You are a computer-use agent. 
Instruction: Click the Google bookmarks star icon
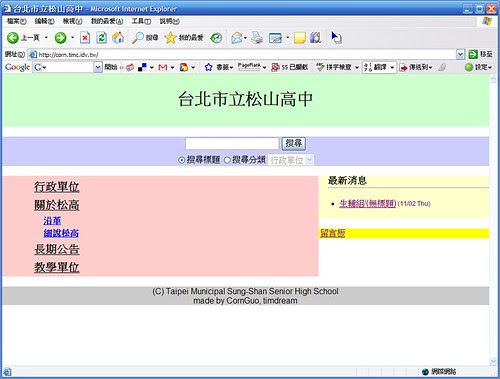pos(208,67)
